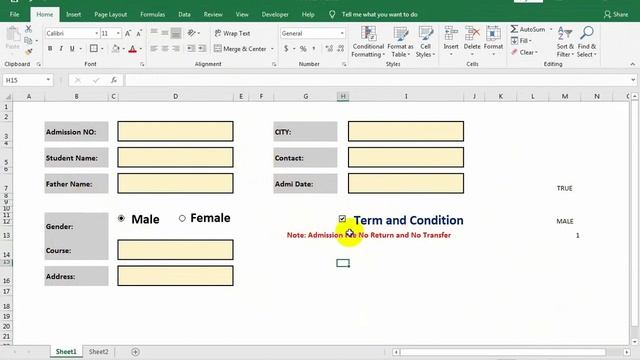Open Conditional Formatting menu
The image size is (640, 360).
coord(368,42)
